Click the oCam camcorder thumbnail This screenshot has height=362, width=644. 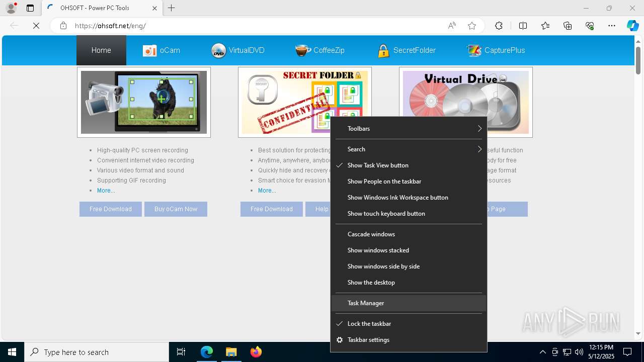coord(144,102)
